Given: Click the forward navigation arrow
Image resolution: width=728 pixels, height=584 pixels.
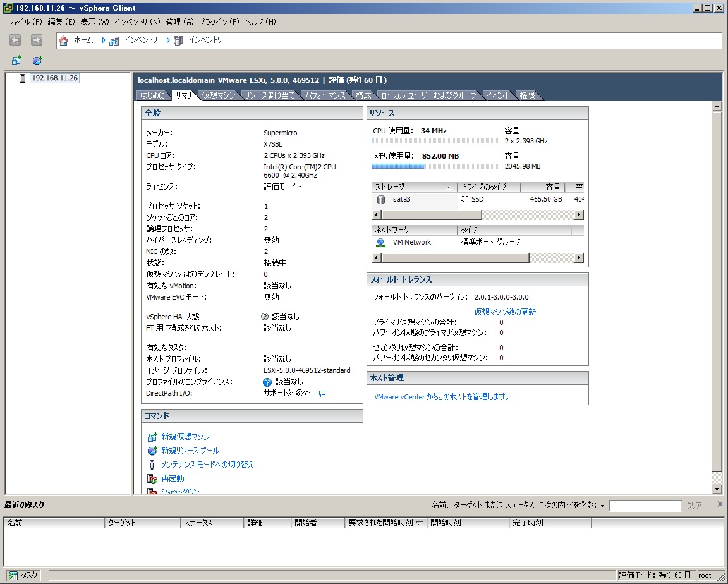Looking at the screenshot, I should 37,40.
